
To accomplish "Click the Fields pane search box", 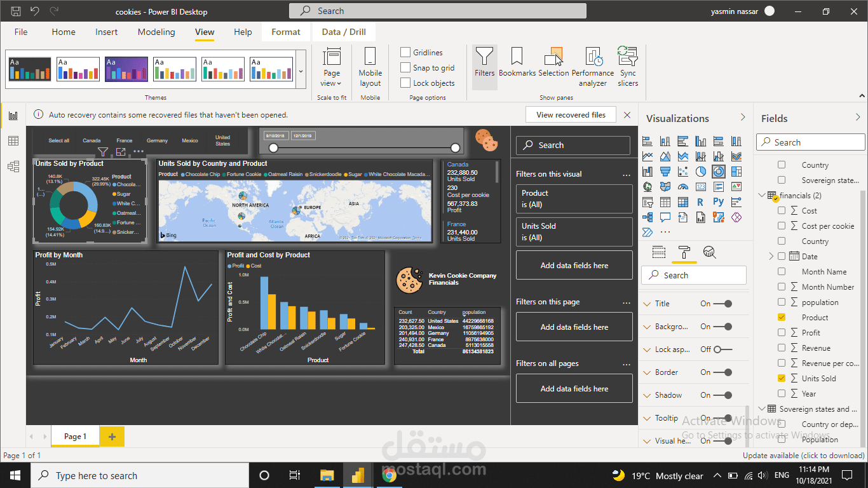I will (x=811, y=142).
